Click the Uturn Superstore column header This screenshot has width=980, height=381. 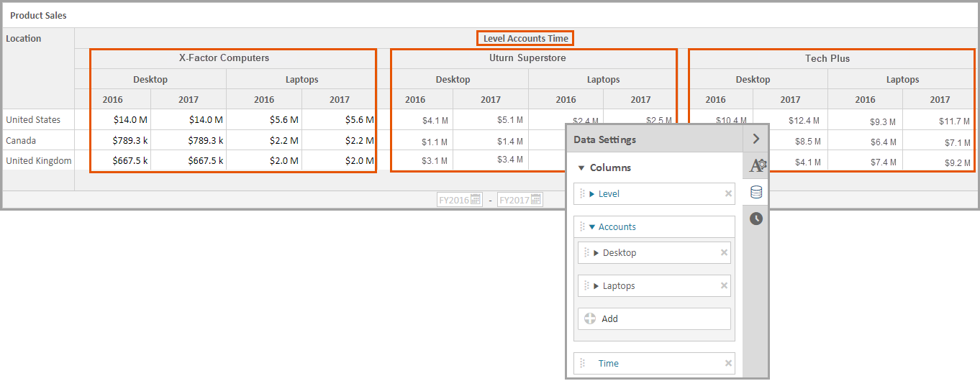527,58
